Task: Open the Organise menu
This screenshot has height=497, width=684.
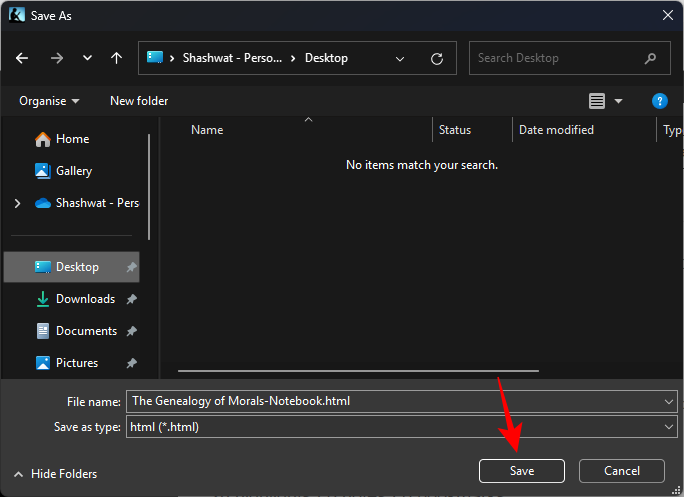Action: (49, 101)
